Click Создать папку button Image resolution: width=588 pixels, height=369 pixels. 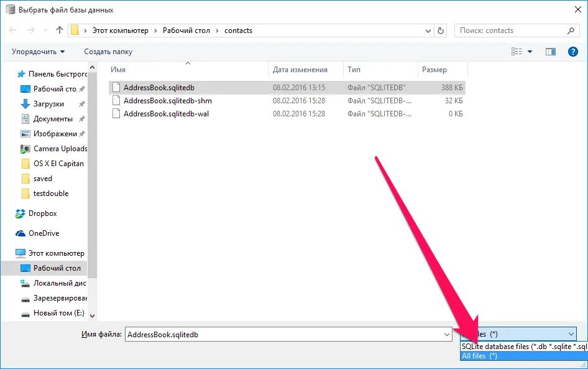click(x=108, y=52)
